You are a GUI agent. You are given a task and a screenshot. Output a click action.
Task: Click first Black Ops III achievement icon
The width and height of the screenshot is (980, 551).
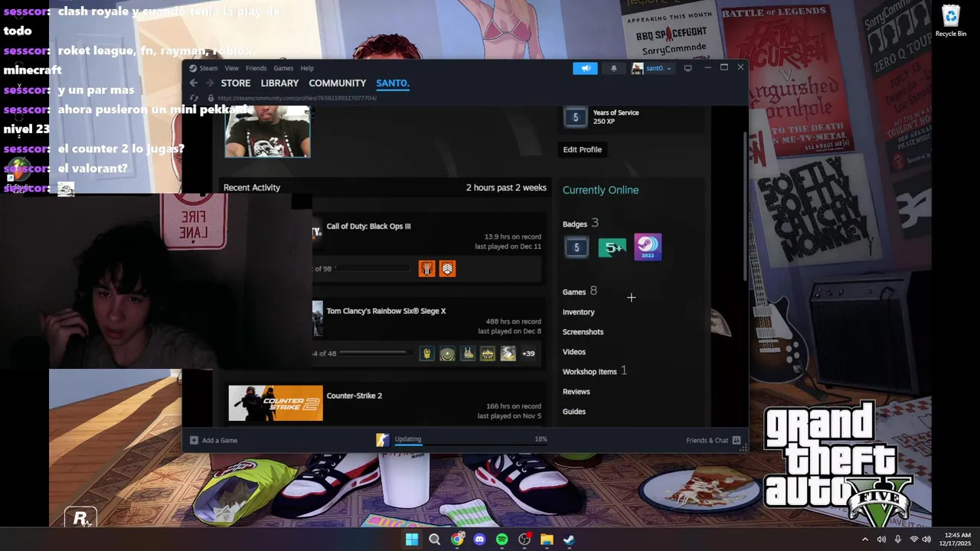426,269
